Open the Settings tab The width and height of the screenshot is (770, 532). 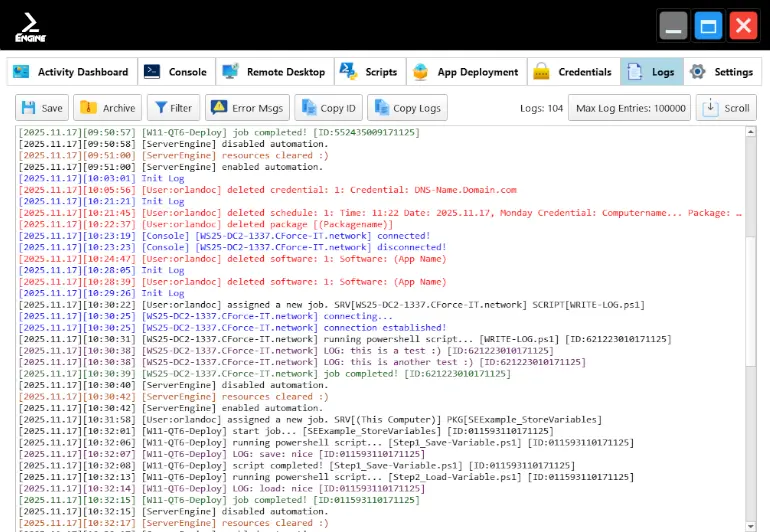(x=721, y=72)
